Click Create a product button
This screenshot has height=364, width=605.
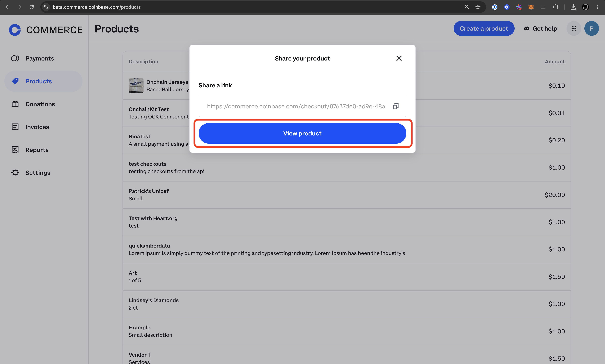(x=483, y=28)
